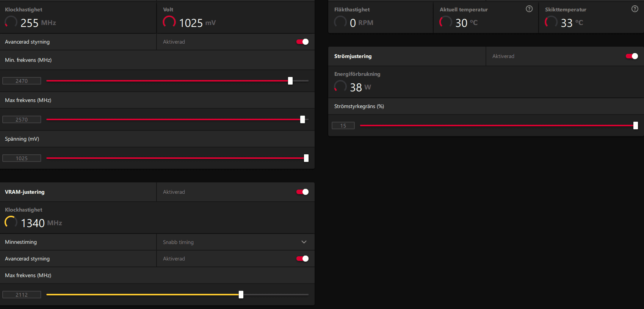This screenshot has height=309, width=644.
Task: Click the Fläkthastighet RPM gauge icon
Action: point(340,22)
